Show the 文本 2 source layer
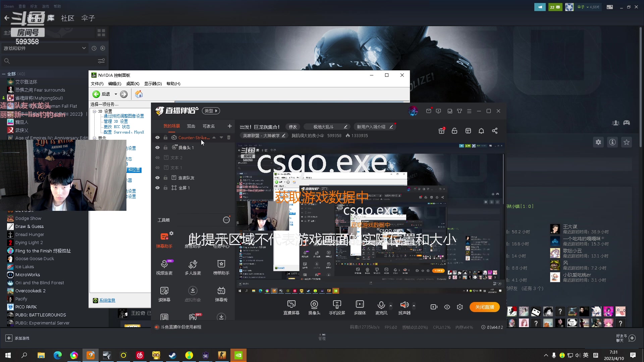Image resolution: width=644 pixels, height=362 pixels. tap(157, 158)
